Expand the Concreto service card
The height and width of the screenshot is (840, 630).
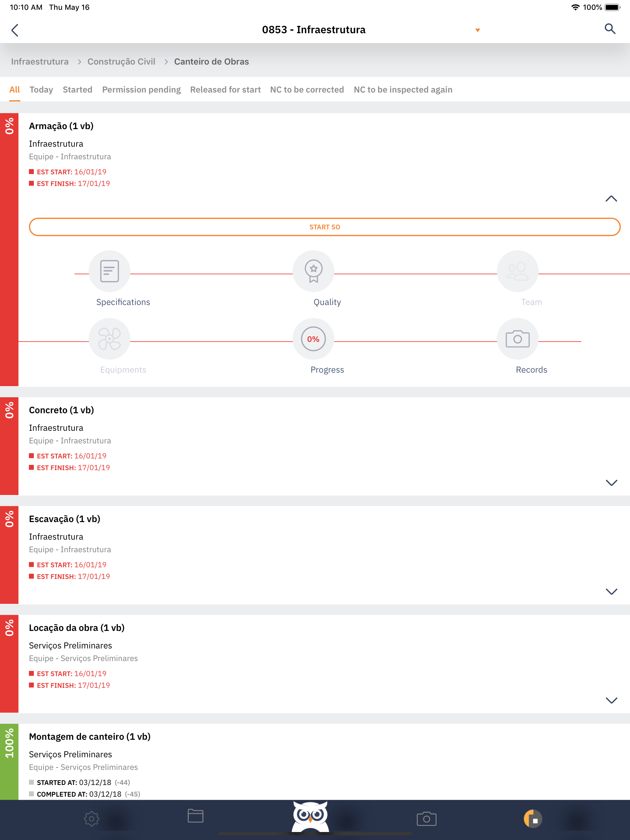pyautogui.click(x=611, y=483)
